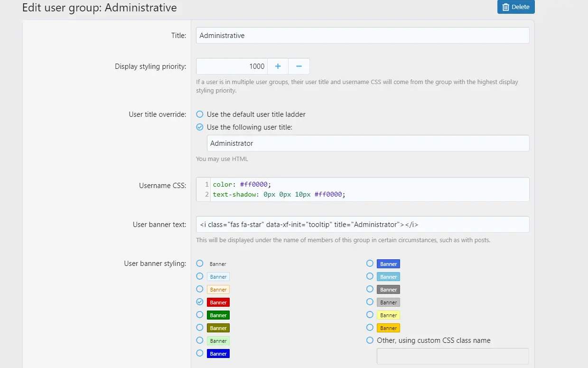
Task: Increase display styling priority with plus
Action: click(278, 66)
